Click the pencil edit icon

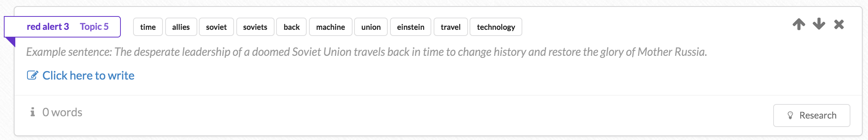33,75
